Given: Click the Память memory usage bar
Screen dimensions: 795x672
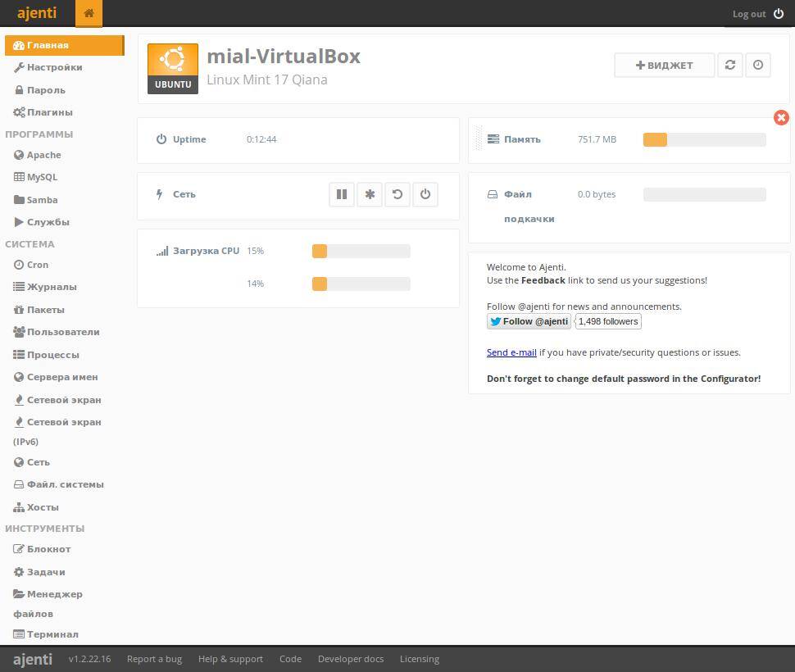Looking at the screenshot, I should (x=704, y=139).
